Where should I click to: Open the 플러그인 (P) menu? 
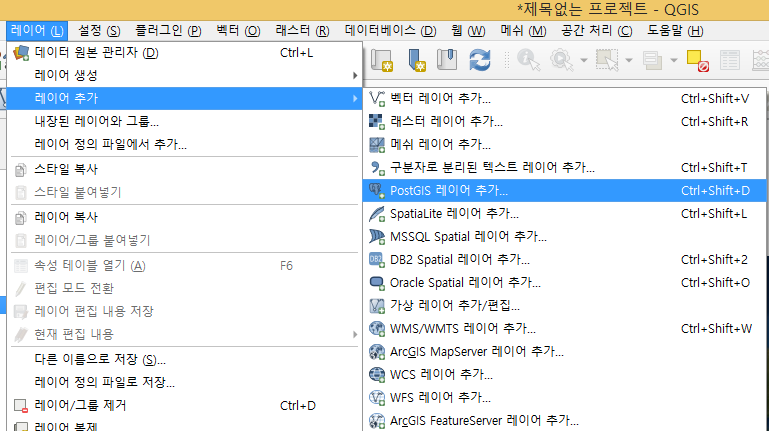(168, 31)
